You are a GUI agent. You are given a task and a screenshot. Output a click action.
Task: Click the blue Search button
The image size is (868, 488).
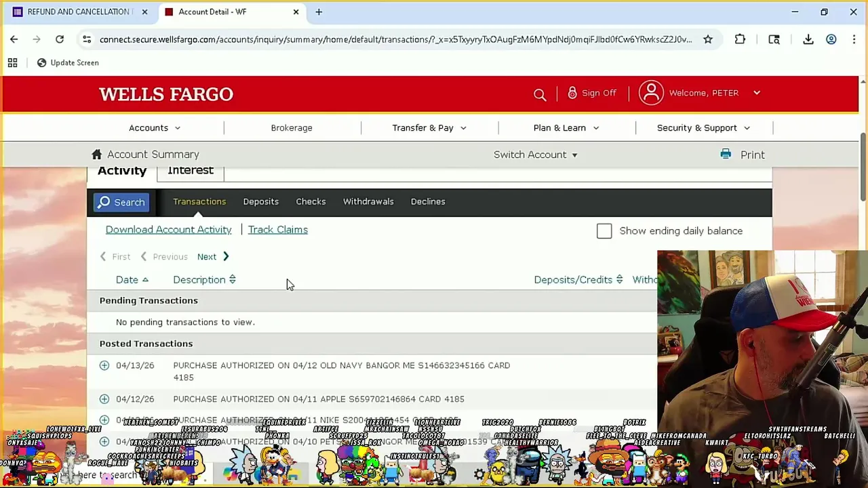pyautogui.click(x=121, y=202)
